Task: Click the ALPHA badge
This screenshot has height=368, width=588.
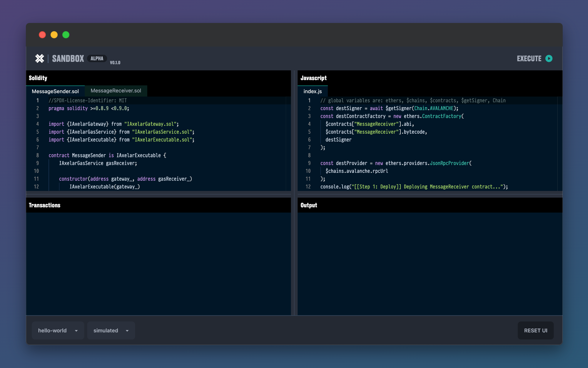Action: [97, 59]
